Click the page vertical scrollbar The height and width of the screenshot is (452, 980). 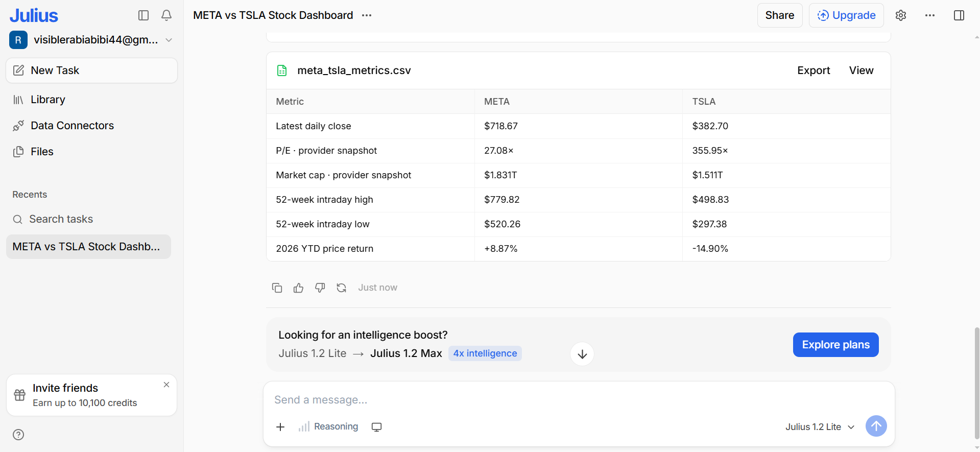[976, 383]
